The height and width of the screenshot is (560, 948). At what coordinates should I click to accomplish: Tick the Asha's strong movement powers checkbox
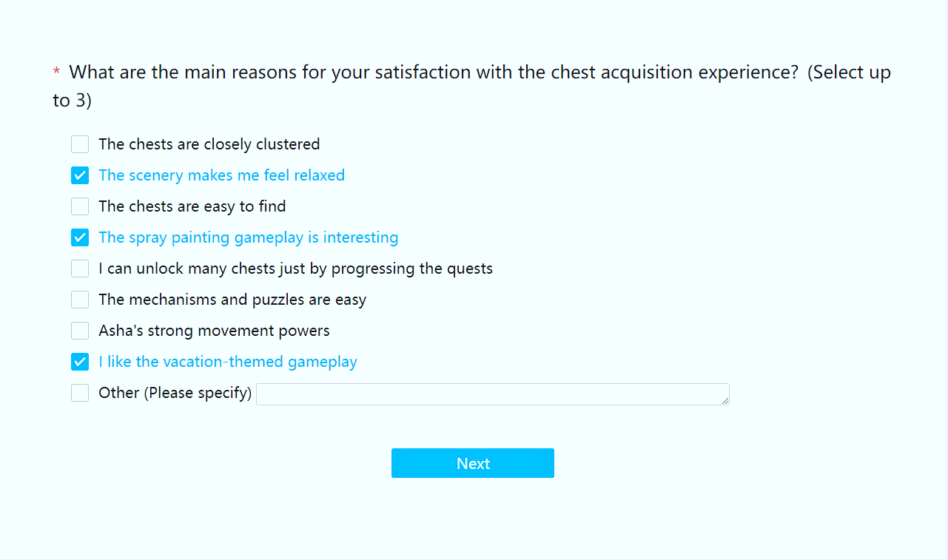pyautogui.click(x=80, y=331)
